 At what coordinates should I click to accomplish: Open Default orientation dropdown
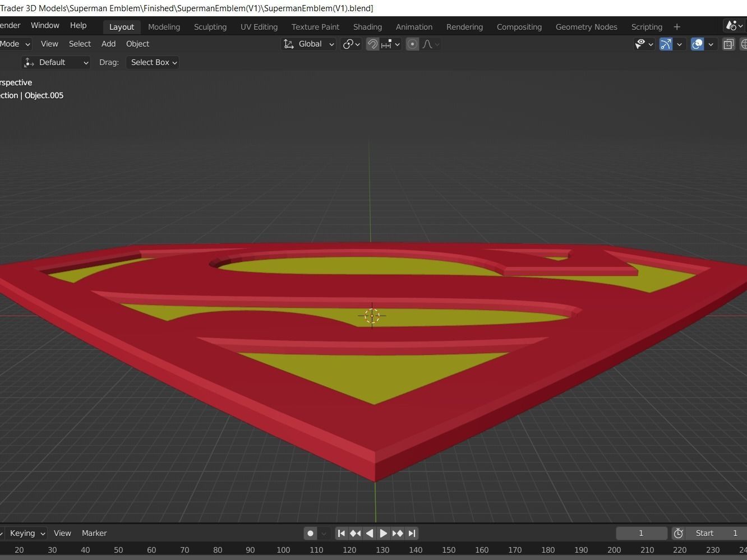pos(56,62)
